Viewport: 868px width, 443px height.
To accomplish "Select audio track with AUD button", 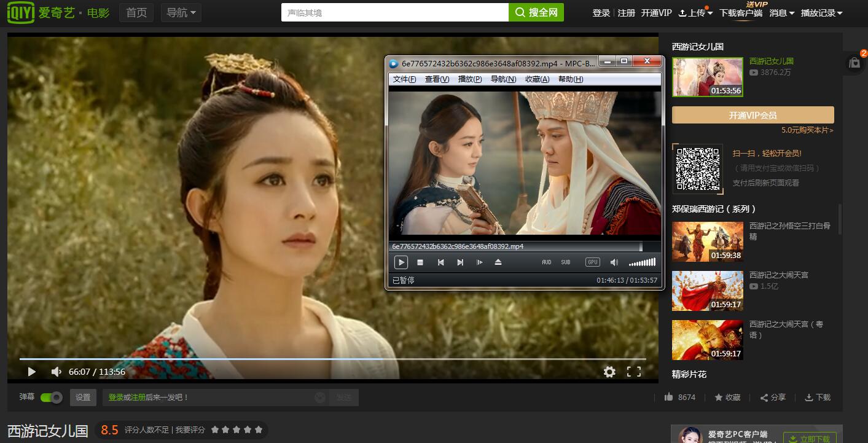I will point(547,262).
